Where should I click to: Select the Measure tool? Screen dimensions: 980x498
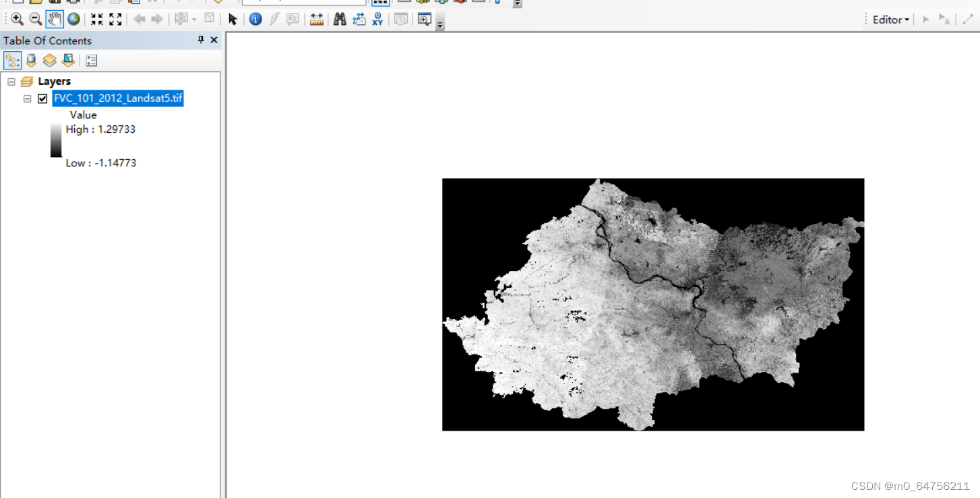pyautogui.click(x=316, y=19)
